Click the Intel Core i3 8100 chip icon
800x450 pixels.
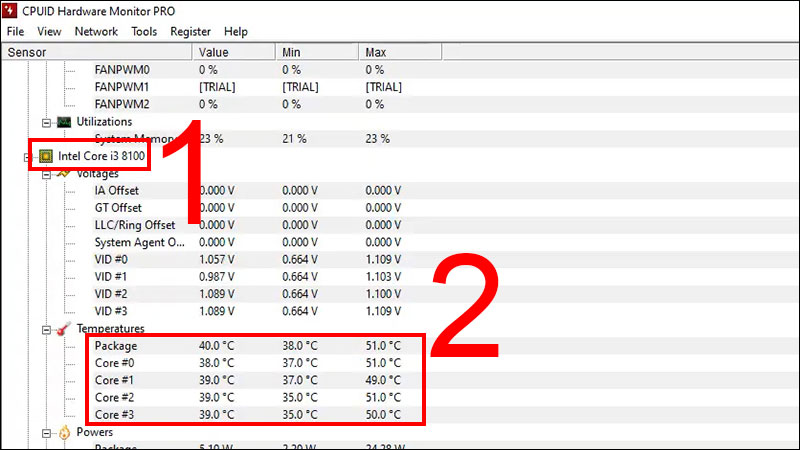[46, 156]
